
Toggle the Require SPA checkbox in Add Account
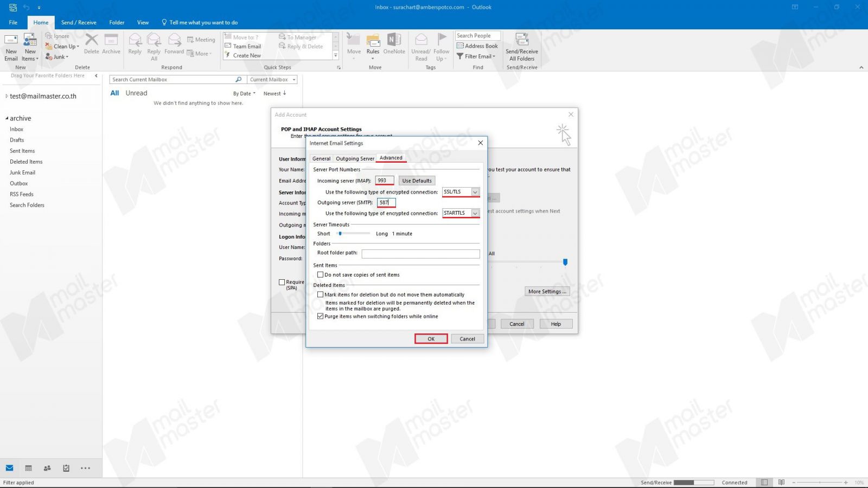[282, 282]
